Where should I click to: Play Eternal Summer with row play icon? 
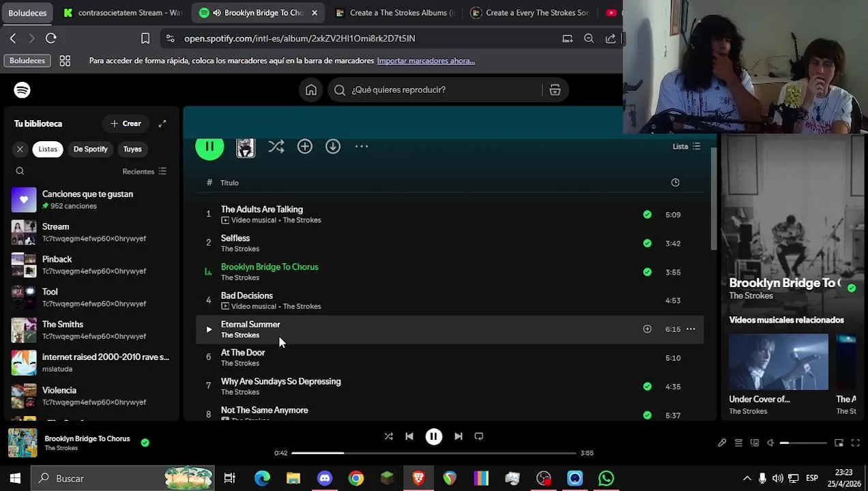coord(209,329)
